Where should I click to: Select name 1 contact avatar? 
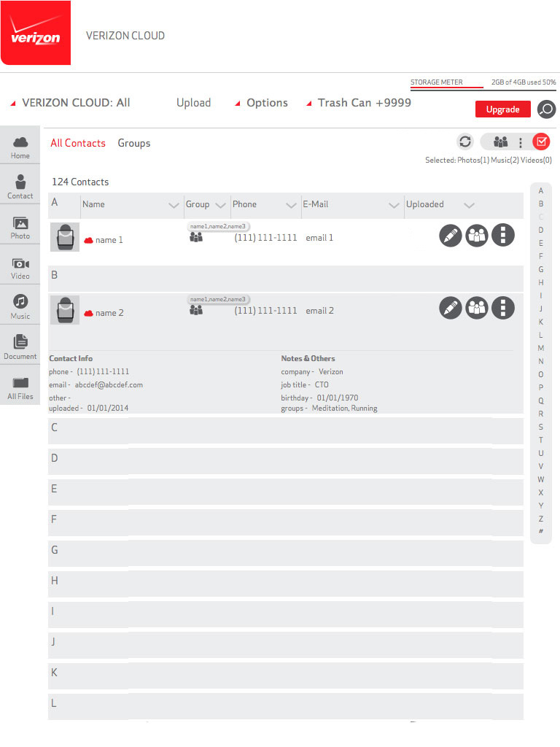pyautogui.click(x=65, y=237)
